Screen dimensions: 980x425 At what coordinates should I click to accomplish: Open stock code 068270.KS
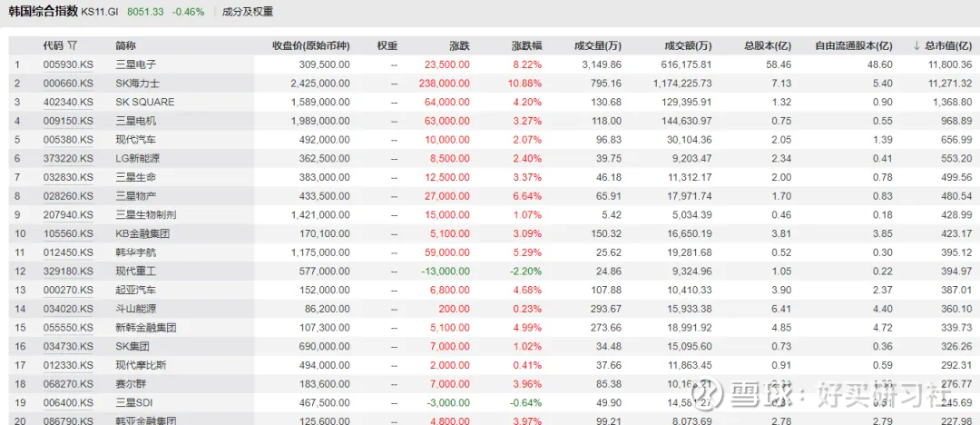pyautogui.click(x=68, y=384)
